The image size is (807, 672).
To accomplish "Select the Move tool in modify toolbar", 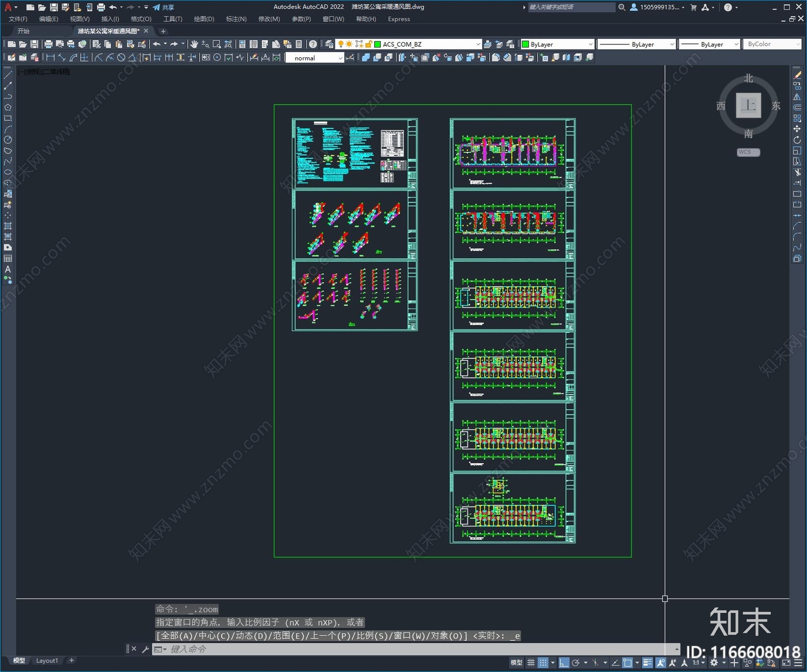I will 797,129.
